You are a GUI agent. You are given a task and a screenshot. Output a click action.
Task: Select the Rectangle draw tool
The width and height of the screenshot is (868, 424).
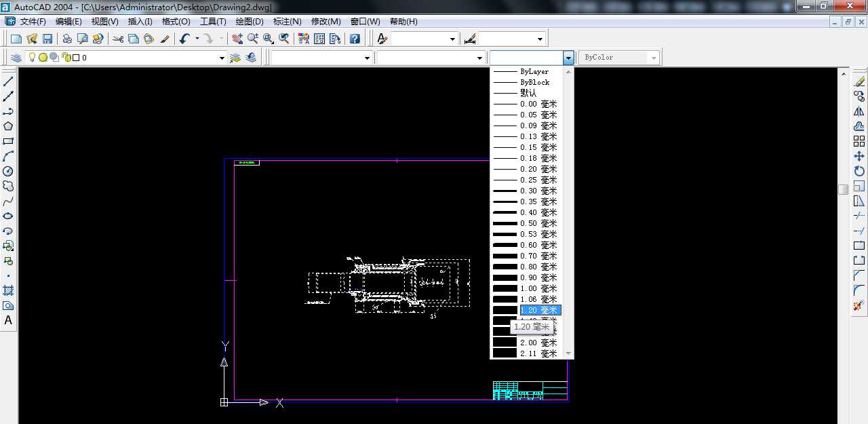[8, 141]
